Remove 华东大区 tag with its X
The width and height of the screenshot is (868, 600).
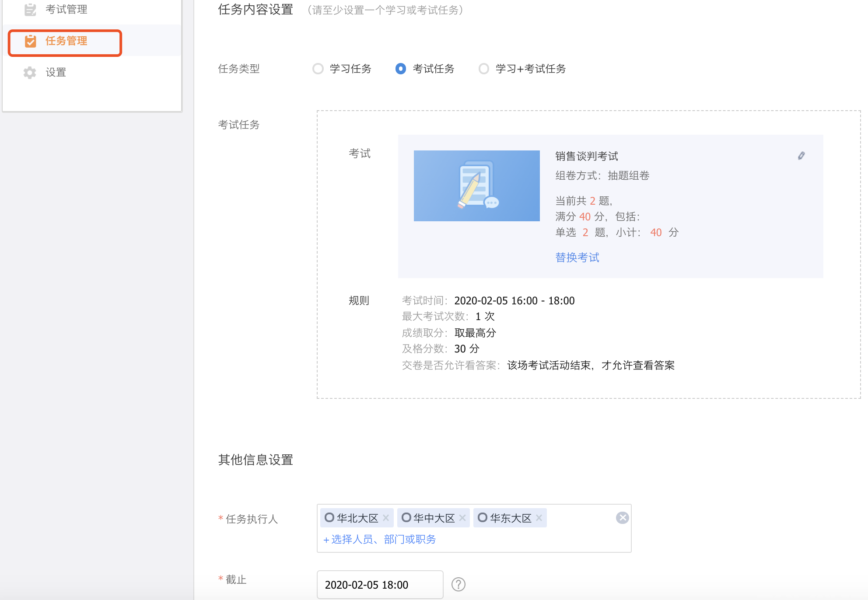[539, 518]
